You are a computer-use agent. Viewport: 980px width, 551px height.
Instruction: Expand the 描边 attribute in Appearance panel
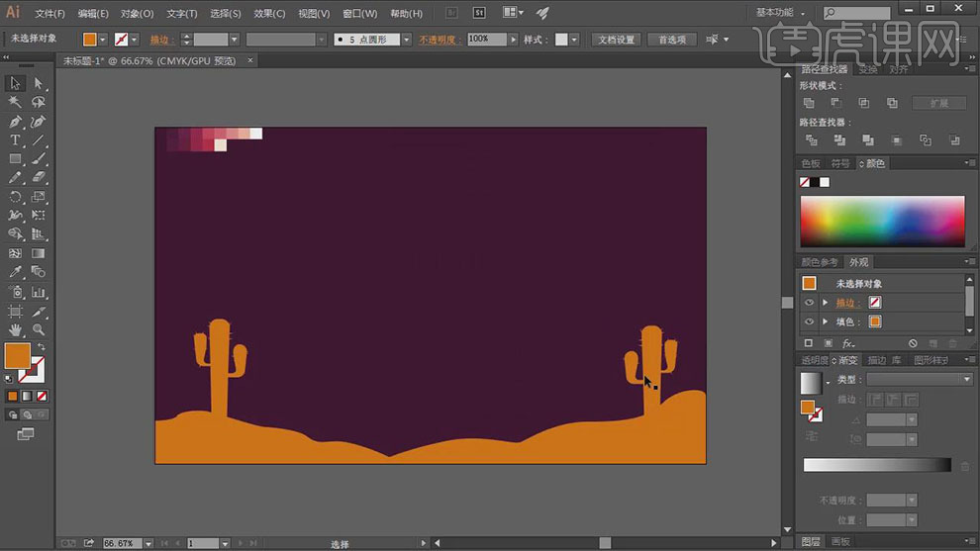pos(826,303)
